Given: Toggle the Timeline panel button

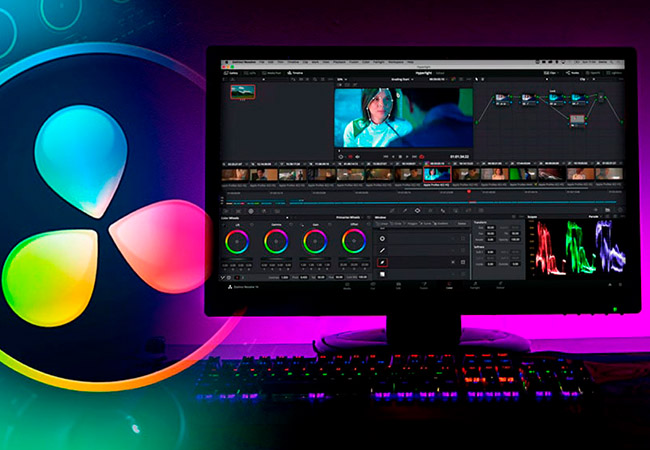Looking at the screenshot, I should tap(296, 73).
